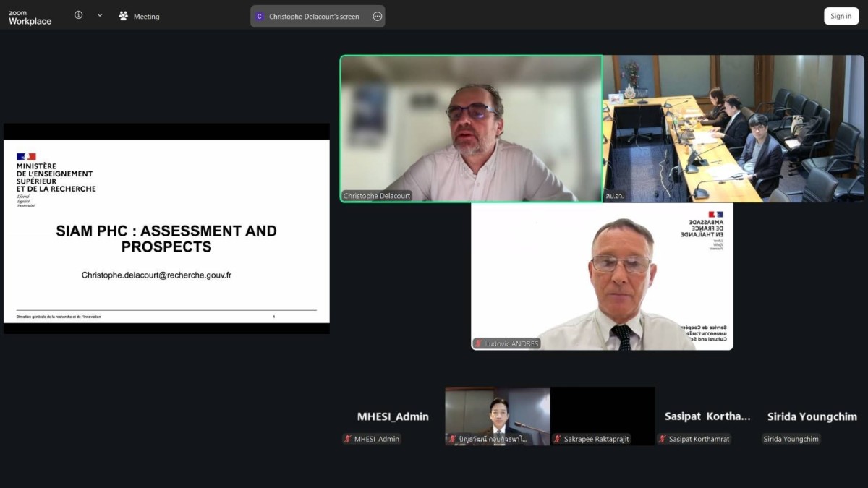The image size is (868, 488).
Task: Select the Thai-named participant video thumbnail
Action: (498, 416)
